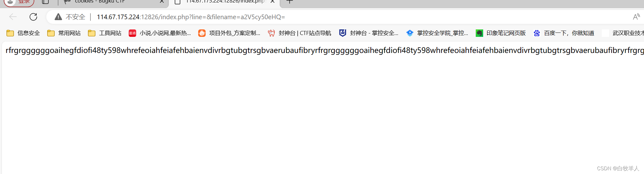The image size is (644, 174).
Task: Click the new tab plus button
Action: pyautogui.click(x=290, y=2)
